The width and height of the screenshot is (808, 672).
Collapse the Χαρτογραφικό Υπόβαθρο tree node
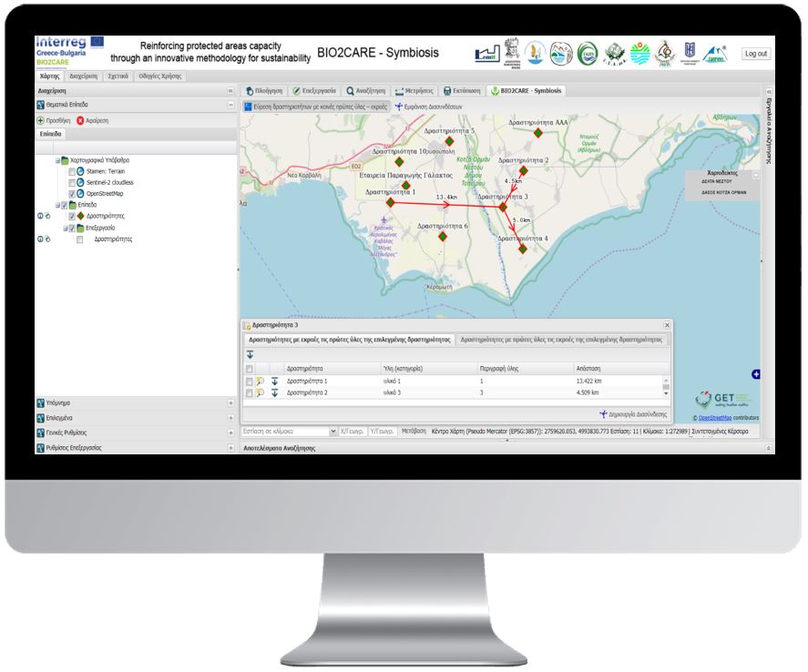pyautogui.click(x=57, y=160)
